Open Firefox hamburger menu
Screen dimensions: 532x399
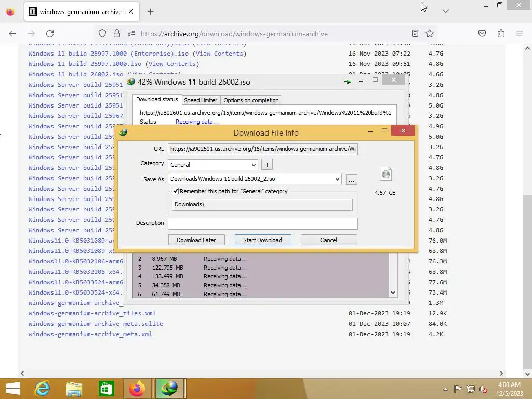[x=520, y=33]
